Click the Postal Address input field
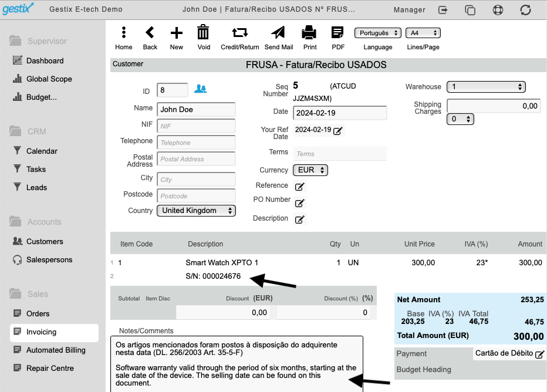This screenshot has width=547, height=392. click(196, 158)
